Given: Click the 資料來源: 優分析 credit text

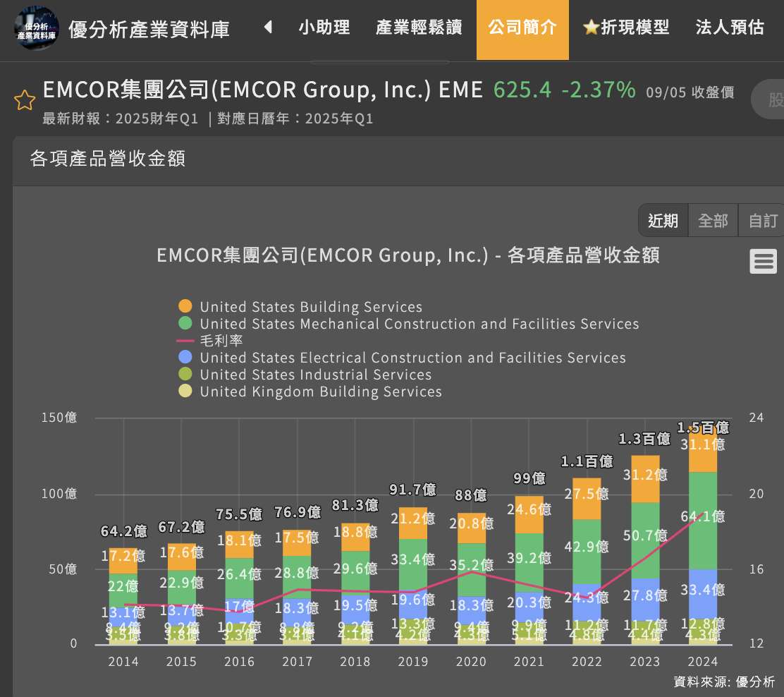Looking at the screenshot, I should pyautogui.click(x=723, y=681).
